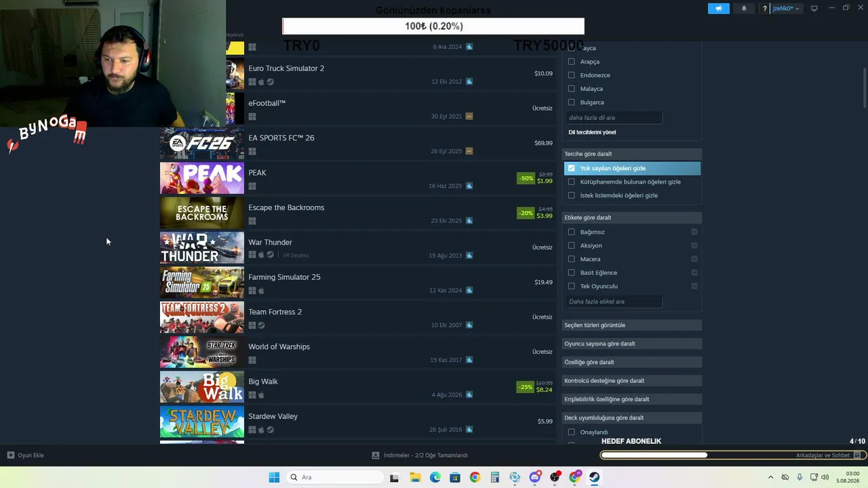Show hidden system tray icons chevron
868x488 pixels.
click(x=770, y=477)
